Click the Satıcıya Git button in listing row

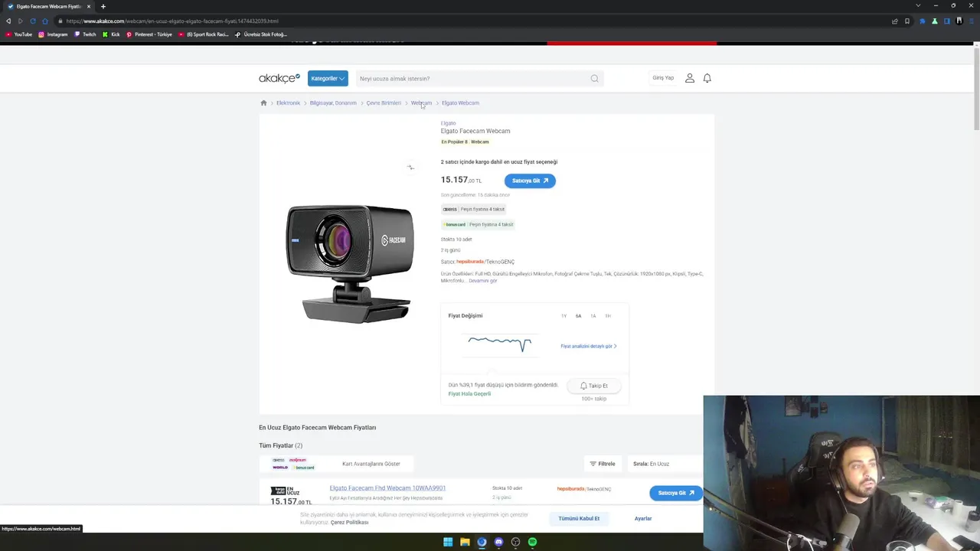pyautogui.click(x=676, y=493)
